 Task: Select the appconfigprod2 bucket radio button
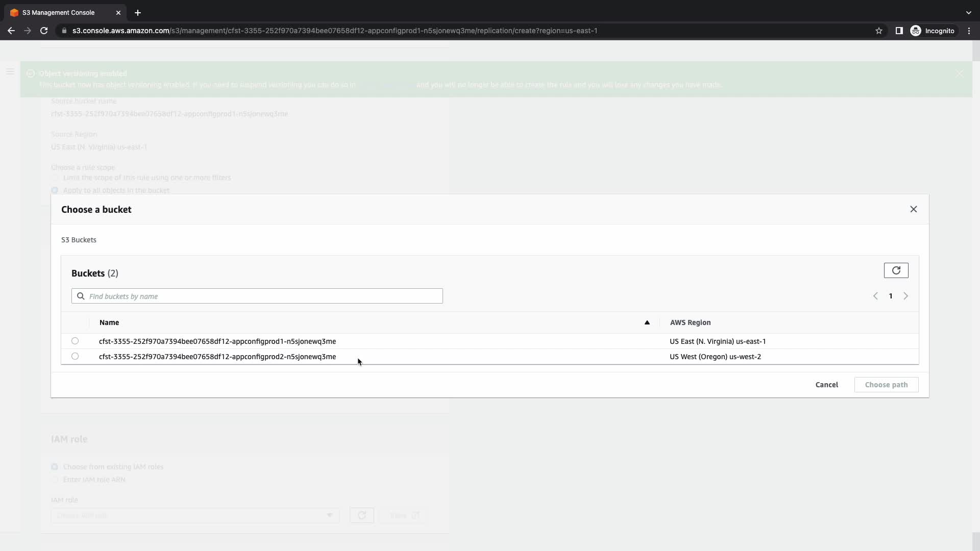(x=75, y=356)
